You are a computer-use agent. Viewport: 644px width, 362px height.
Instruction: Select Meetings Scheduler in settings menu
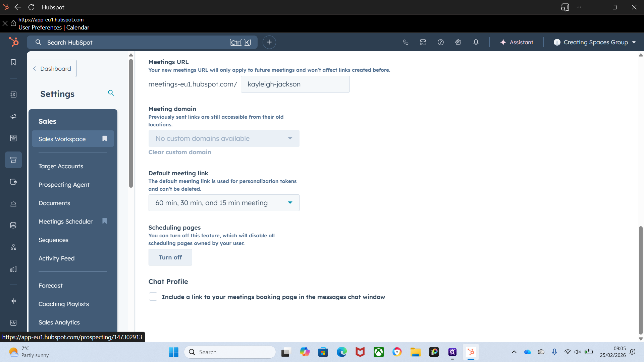[x=65, y=222]
